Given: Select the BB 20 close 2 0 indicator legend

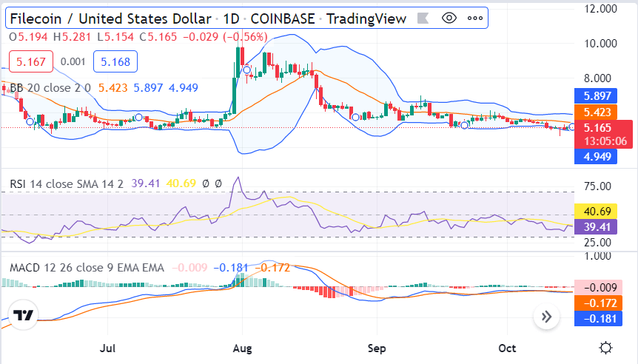Looking at the screenshot, I should 50,88.
